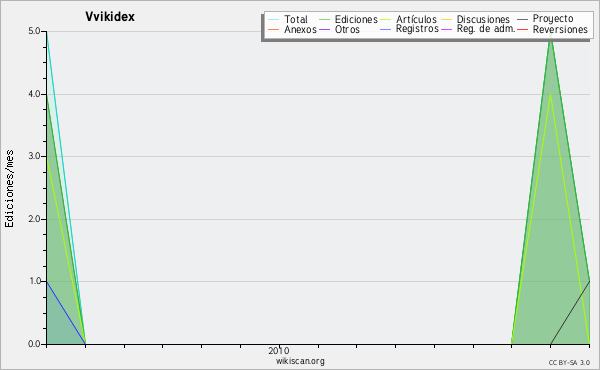Viewport: 600px width, 370px height.
Task: Click the 3.0 y-axis tick label
Action: [x=34, y=156]
